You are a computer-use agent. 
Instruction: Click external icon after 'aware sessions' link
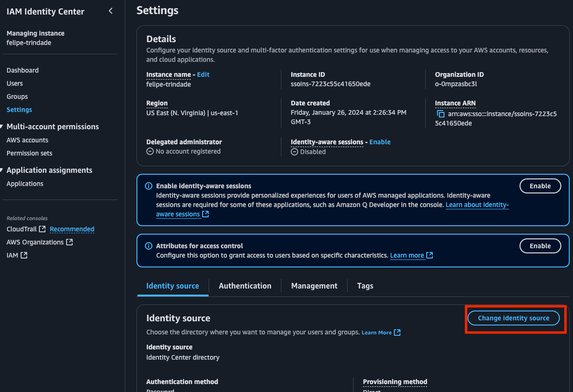click(205, 214)
